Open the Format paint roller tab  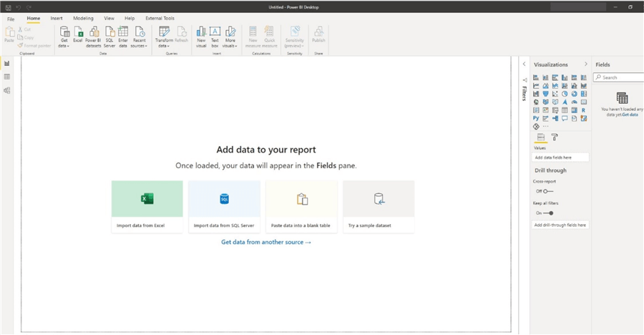(x=555, y=137)
